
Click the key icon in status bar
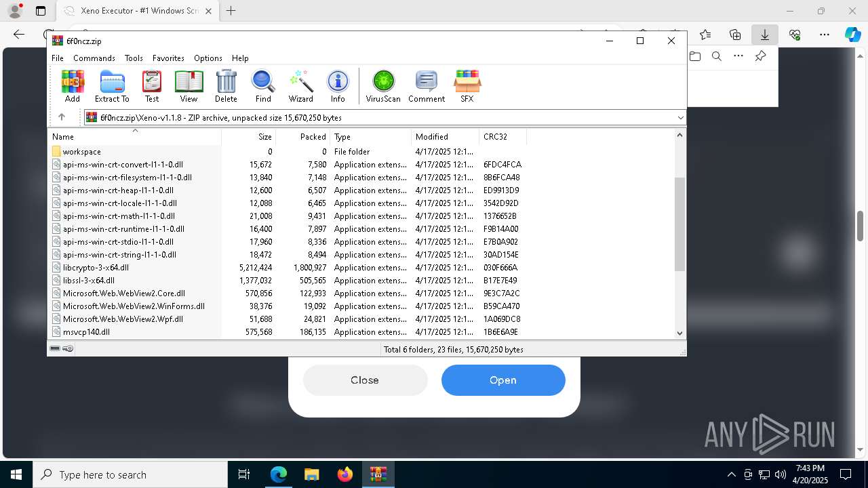pos(68,348)
